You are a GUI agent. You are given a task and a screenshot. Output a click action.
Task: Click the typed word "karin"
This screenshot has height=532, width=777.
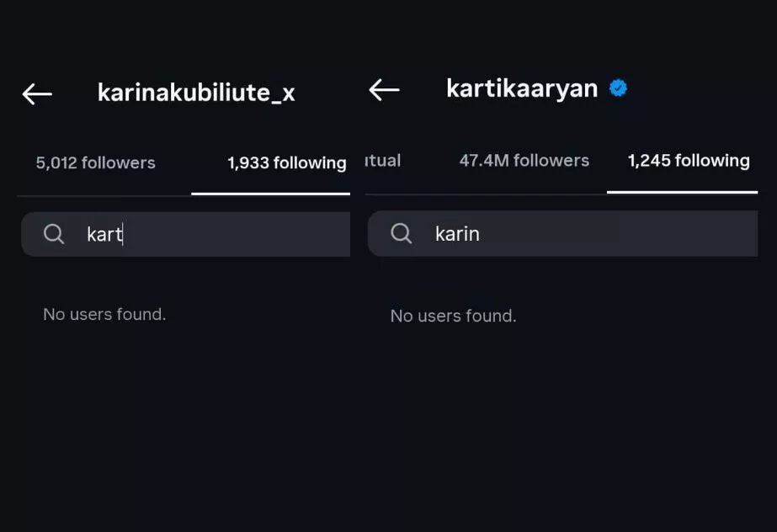(457, 233)
